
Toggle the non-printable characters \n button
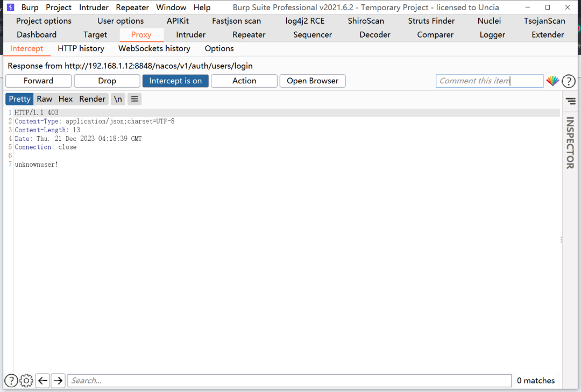pyautogui.click(x=118, y=99)
